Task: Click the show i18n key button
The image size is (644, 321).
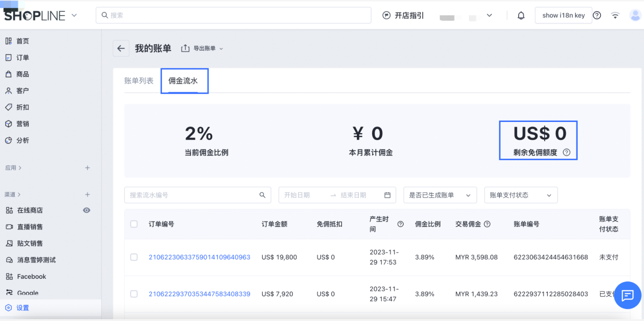Action: (563, 15)
